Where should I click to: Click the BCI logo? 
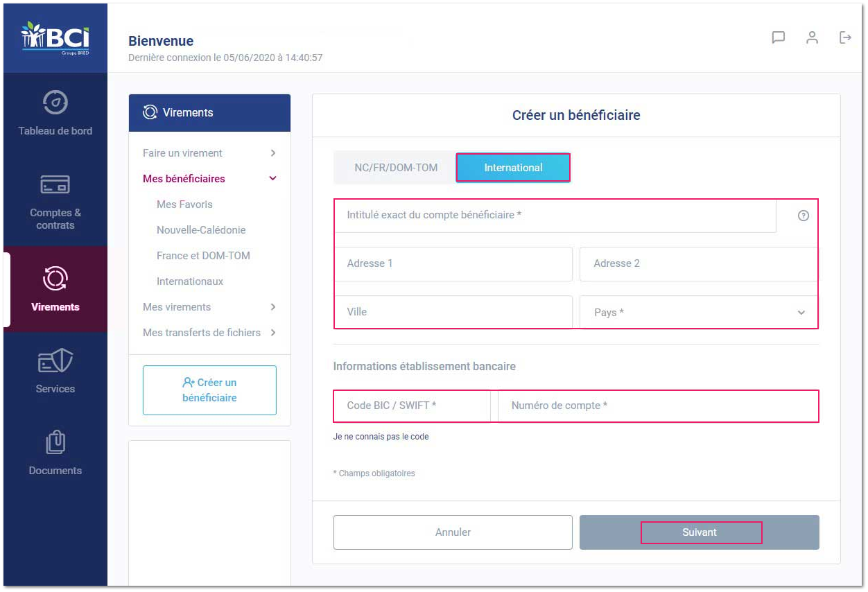coord(55,38)
